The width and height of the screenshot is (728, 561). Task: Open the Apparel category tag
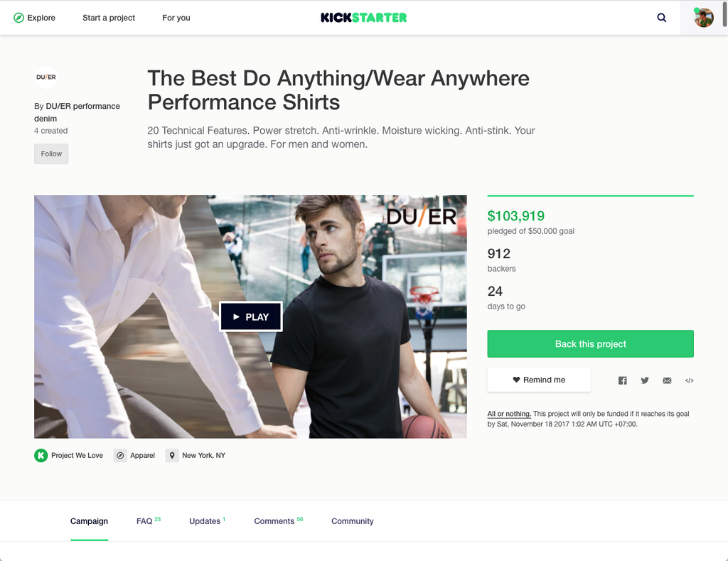pyautogui.click(x=135, y=455)
